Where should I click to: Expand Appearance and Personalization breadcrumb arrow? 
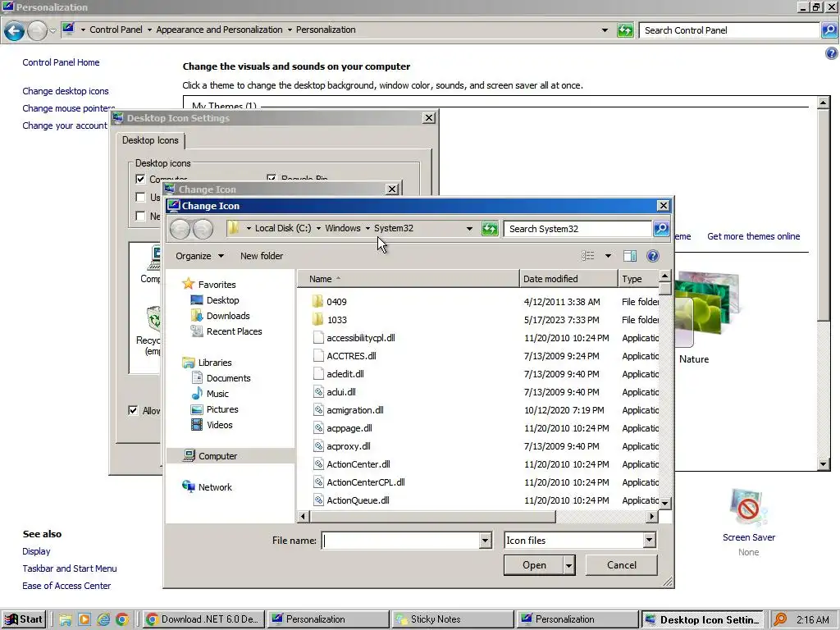tap(290, 30)
